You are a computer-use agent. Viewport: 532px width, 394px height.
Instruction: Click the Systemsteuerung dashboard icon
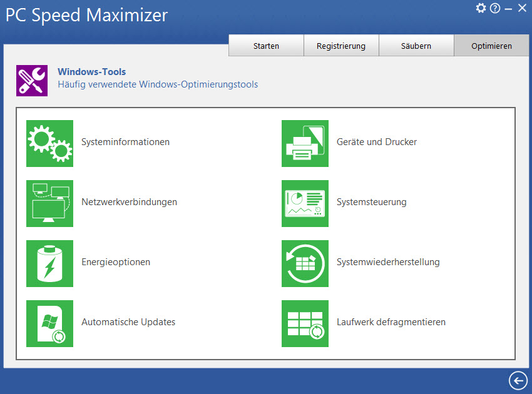click(x=305, y=203)
